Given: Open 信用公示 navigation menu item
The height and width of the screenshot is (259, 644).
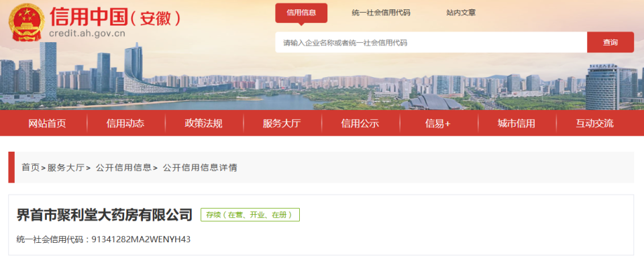Looking at the screenshot, I should tap(360, 123).
